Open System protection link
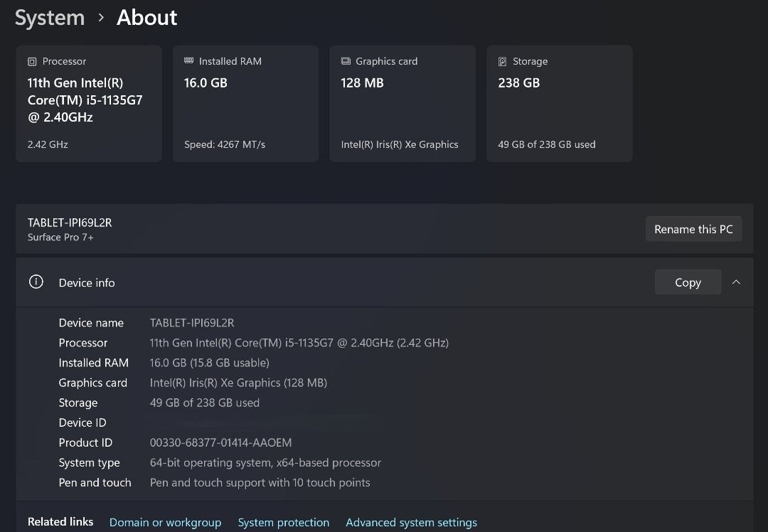This screenshot has width=768, height=532. pos(284,523)
